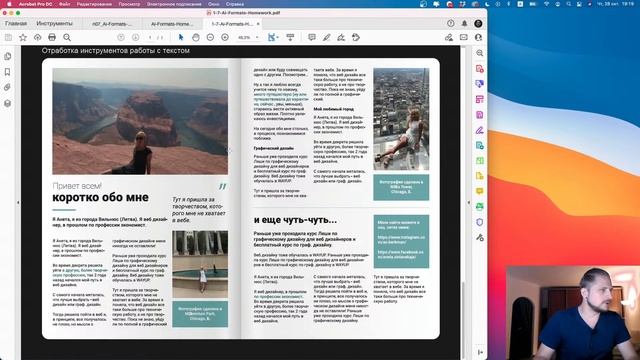Send the file by email
640x360 pixels.
coord(464,38)
